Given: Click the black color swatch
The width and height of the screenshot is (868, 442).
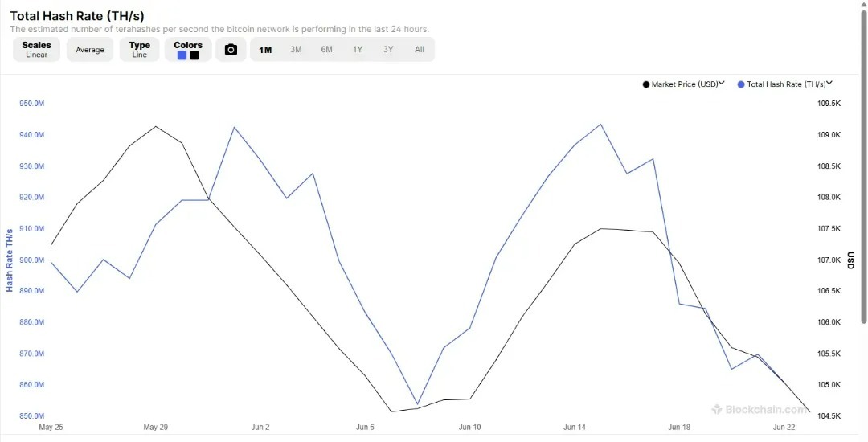Looking at the screenshot, I should coord(194,55).
